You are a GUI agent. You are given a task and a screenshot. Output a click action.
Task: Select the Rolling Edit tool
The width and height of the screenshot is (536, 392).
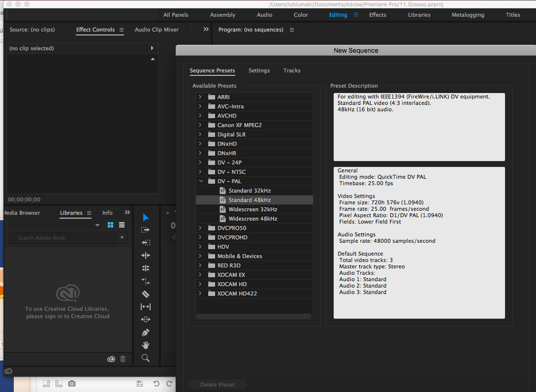pos(146,268)
